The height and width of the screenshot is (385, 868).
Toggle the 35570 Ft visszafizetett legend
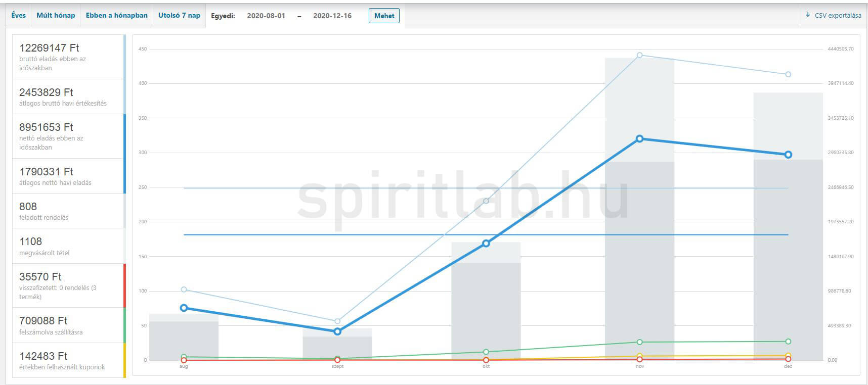click(x=69, y=285)
